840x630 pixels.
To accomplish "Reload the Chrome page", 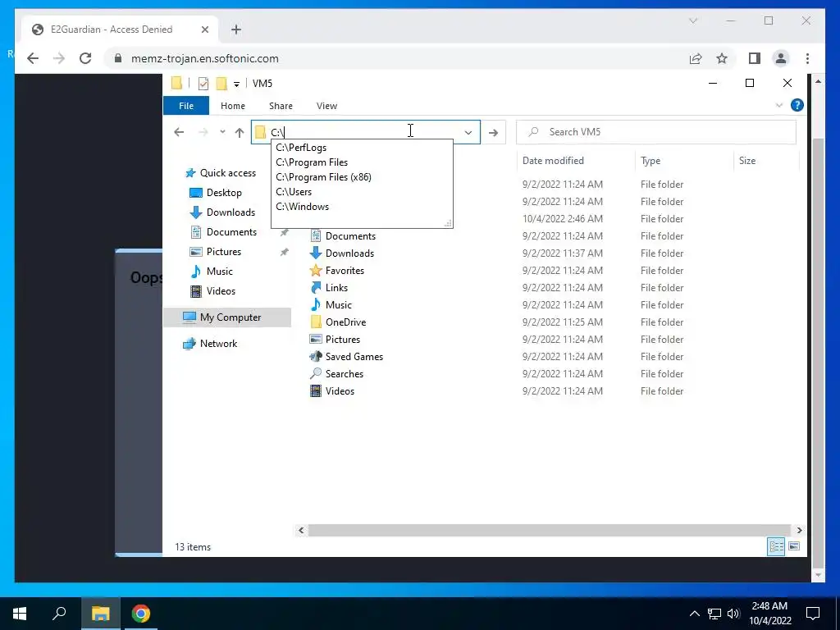I will tap(85, 58).
